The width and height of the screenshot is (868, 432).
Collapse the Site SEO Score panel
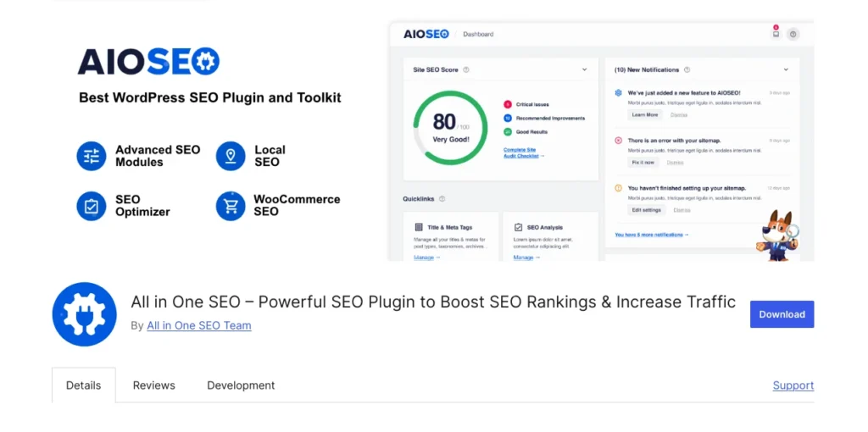[584, 69]
